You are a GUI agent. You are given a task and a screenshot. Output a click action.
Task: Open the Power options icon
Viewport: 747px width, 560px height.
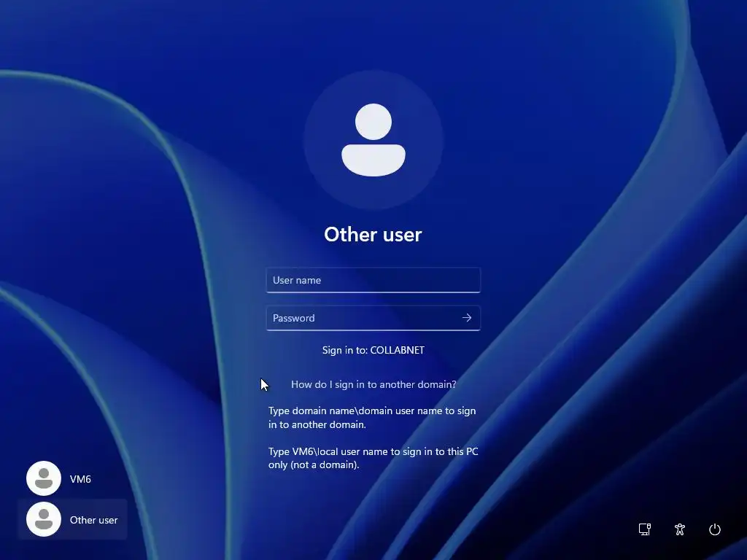715,529
